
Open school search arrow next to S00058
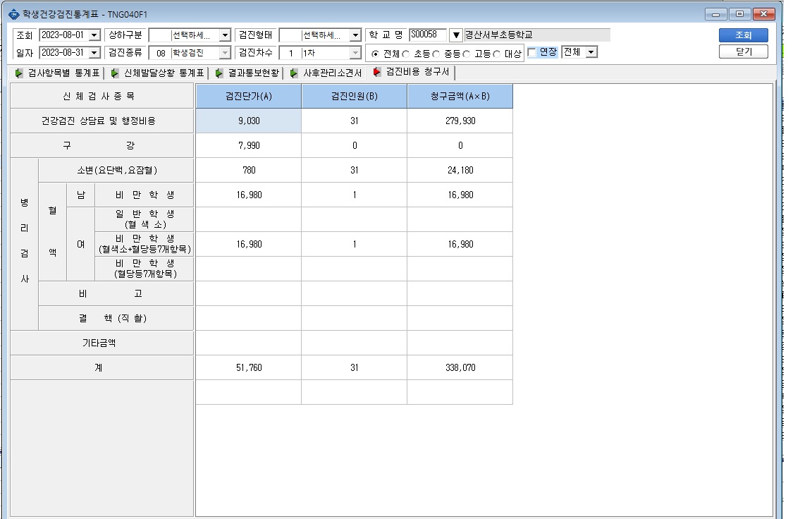pos(456,35)
